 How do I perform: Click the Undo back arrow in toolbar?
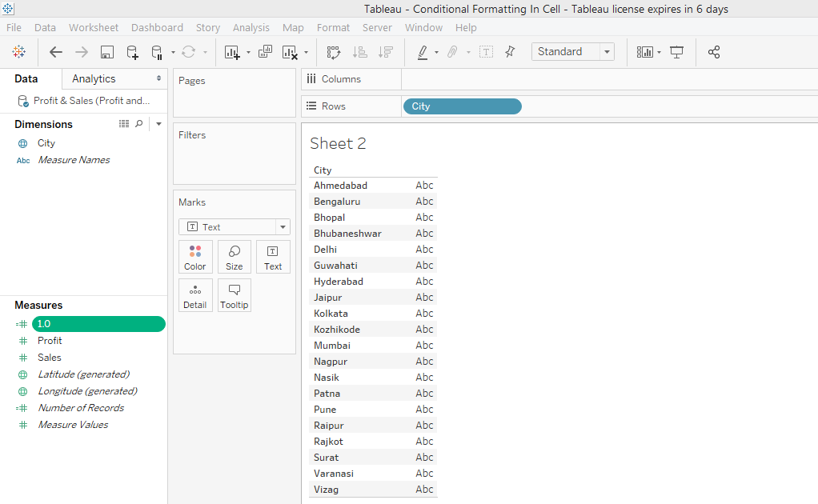pyautogui.click(x=55, y=52)
